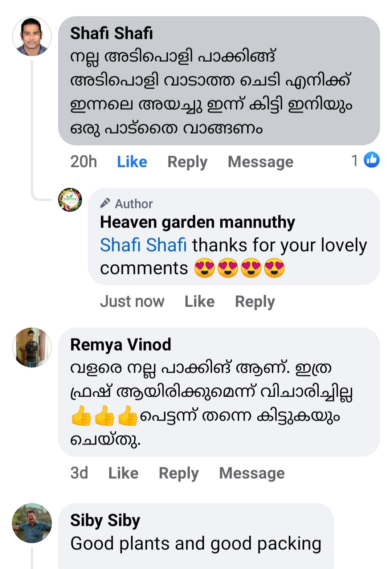Screen dimensions: 392x569
Task: View the reaction count on Shafi's comment
Action: (355, 160)
